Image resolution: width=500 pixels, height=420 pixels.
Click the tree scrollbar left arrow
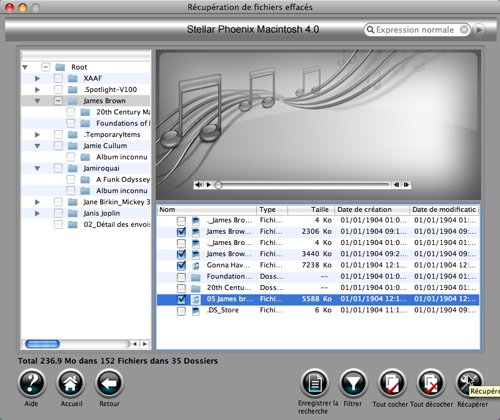135,344
